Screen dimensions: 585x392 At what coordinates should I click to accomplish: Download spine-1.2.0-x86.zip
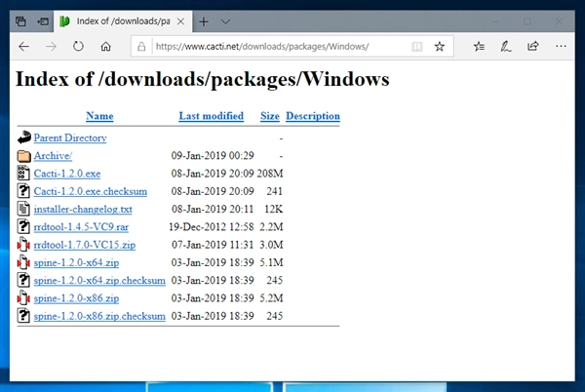click(76, 298)
